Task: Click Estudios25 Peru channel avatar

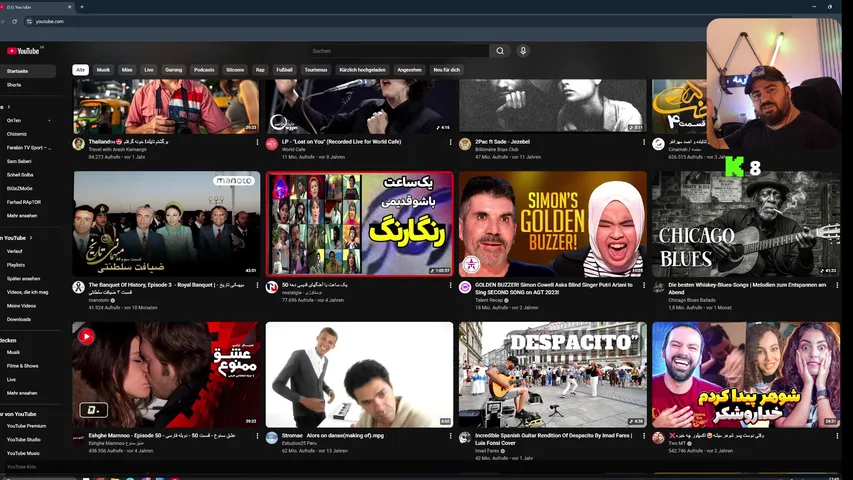Action: click(271, 438)
